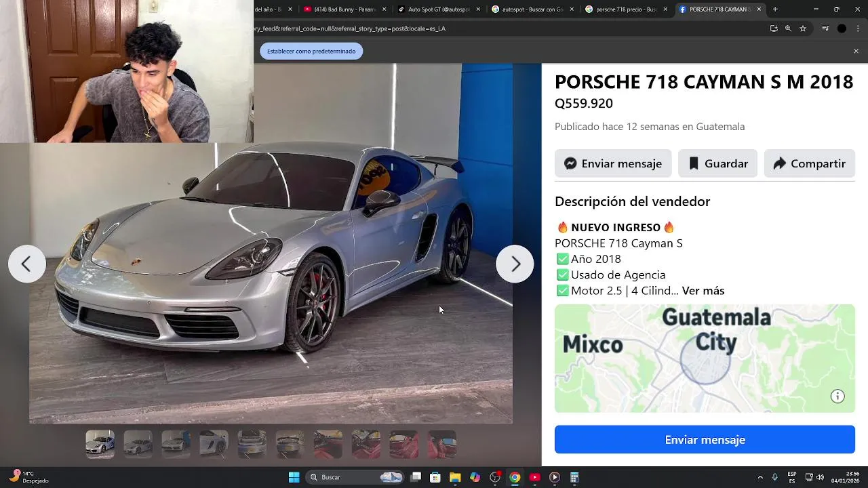This screenshot has width=868, height=488.
Task: Open Google Chrome taskbar icon
Action: point(515,477)
